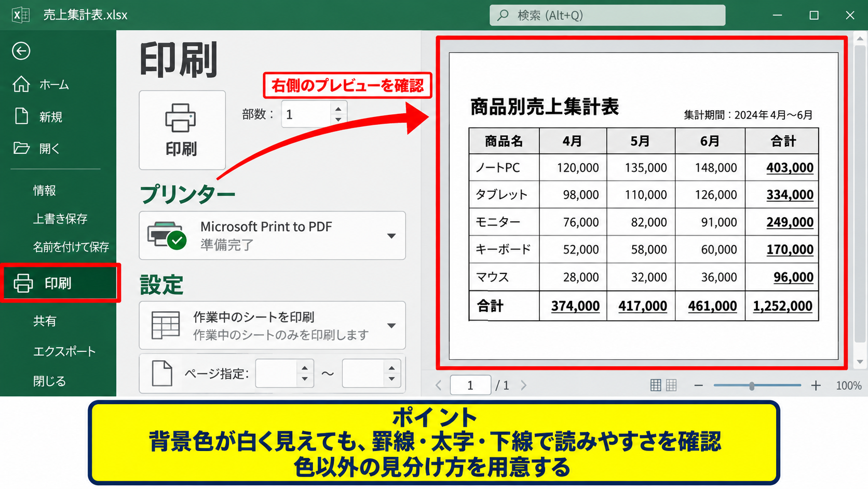This screenshot has height=489, width=868.
Task: Select 印刷 in the left sidebar
Action: tap(60, 283)
